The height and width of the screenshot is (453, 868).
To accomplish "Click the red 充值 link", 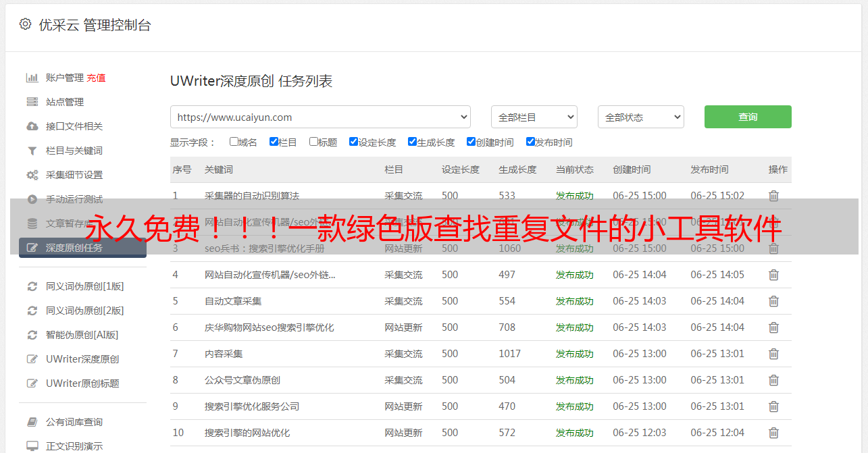I will (96, 78).
